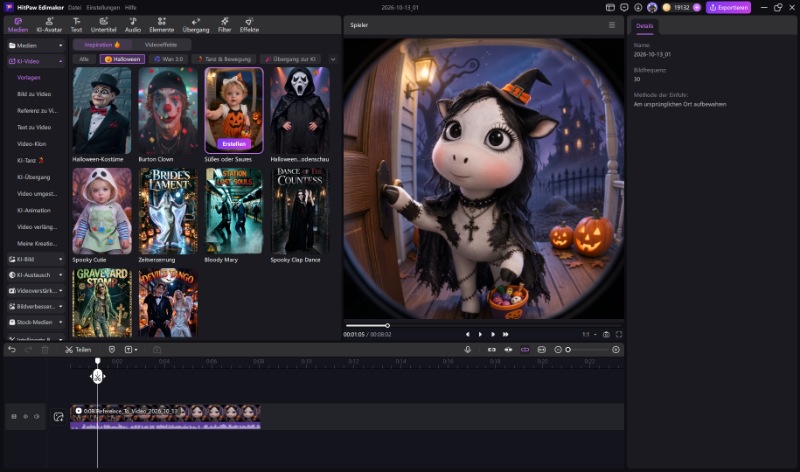800x472 pixels.
Task: Open the Medien tab in top toolbar
Action: click(18, 24)
